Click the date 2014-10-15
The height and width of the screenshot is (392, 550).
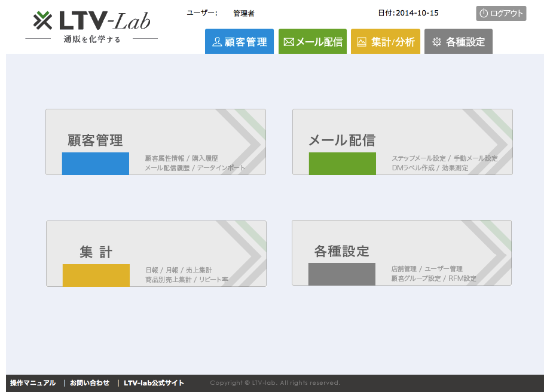click(417, 13)
